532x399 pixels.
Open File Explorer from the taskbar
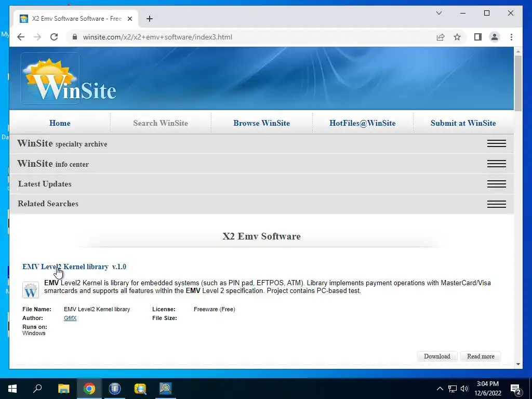(x=63, y=389)
